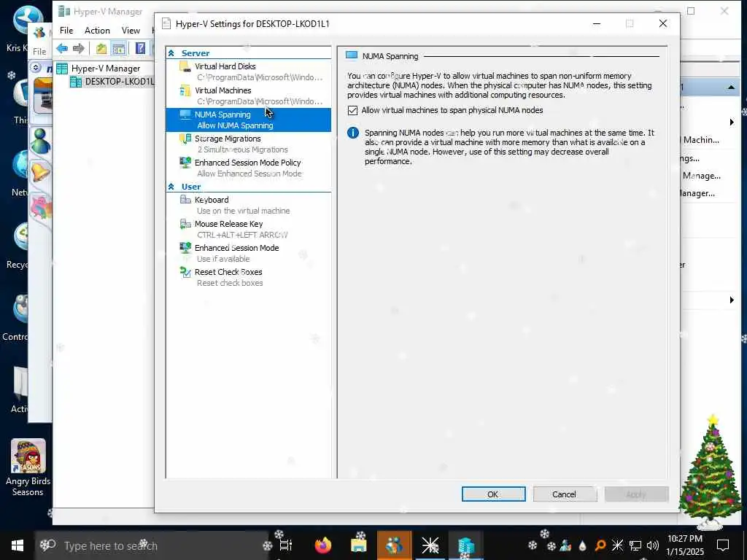747x560 pixels.
Task: Click Up one level toolbar icon
Action: (x=101, y=48)
